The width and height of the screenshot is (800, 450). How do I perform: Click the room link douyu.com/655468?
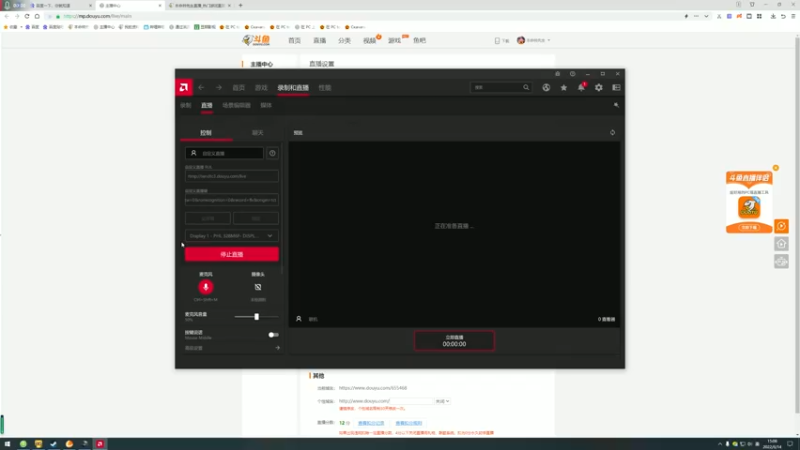[373, 388]
